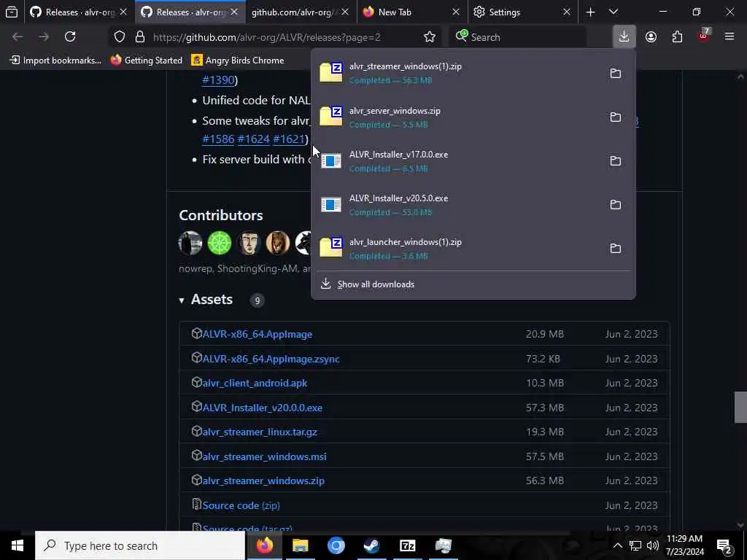
Task: Open the Firefox View icon beside the tabs
Action: [12, 12]
